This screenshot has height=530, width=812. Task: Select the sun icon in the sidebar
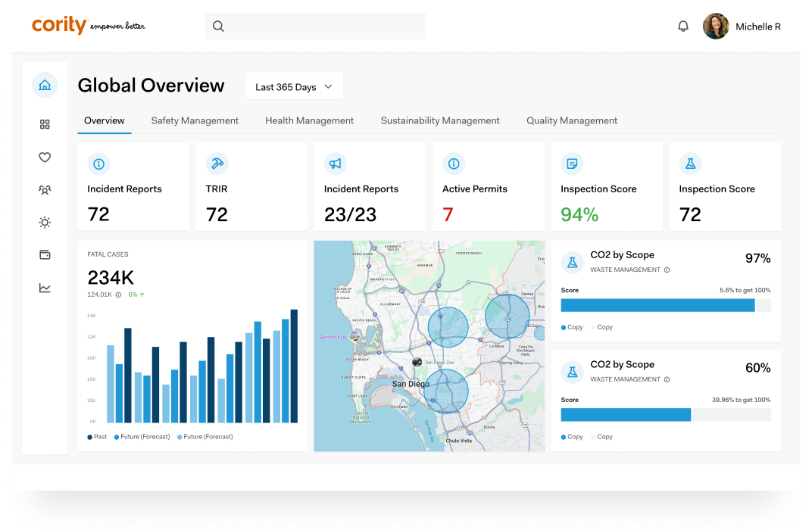(45, 223)
